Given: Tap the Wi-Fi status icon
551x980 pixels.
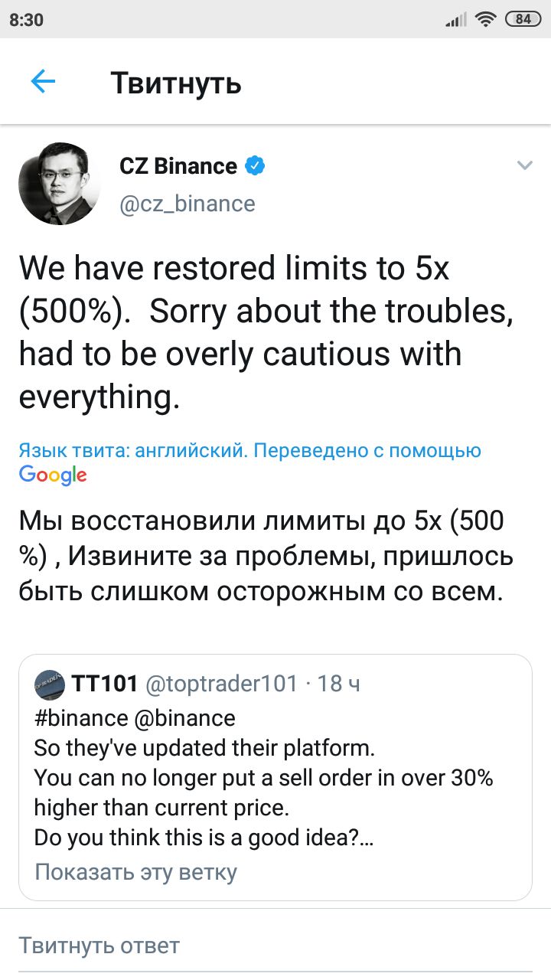Looking at the screenshot, I should point(485,20).
